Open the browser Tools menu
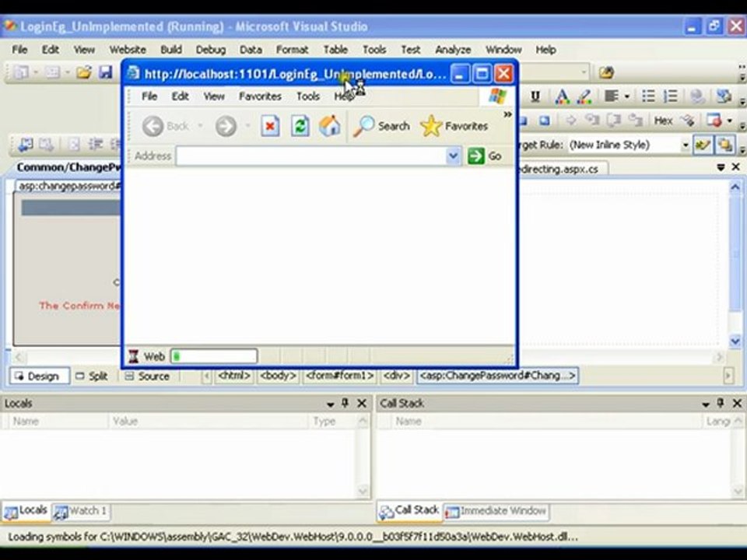Screen dimensions: 747x560 308,96
